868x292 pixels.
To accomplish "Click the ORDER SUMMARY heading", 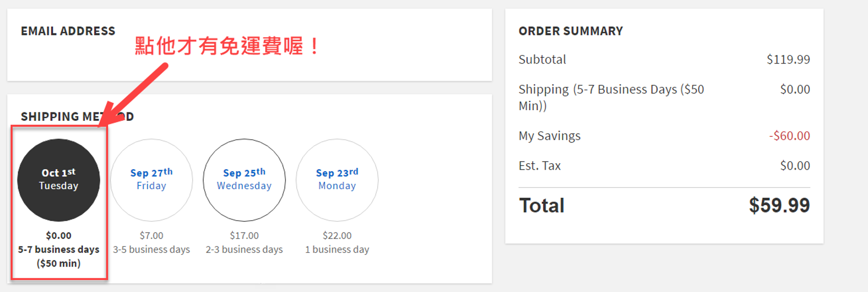I will tap(570, 31).
